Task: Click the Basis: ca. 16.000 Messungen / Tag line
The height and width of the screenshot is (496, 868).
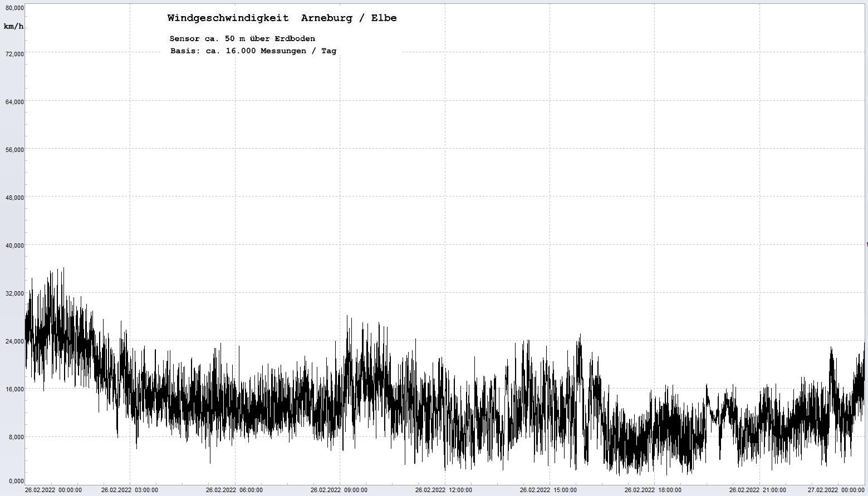Action: [x=253, y=51]
